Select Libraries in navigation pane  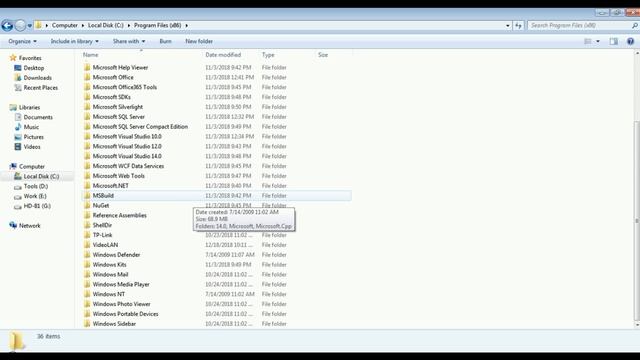(29, 107)
